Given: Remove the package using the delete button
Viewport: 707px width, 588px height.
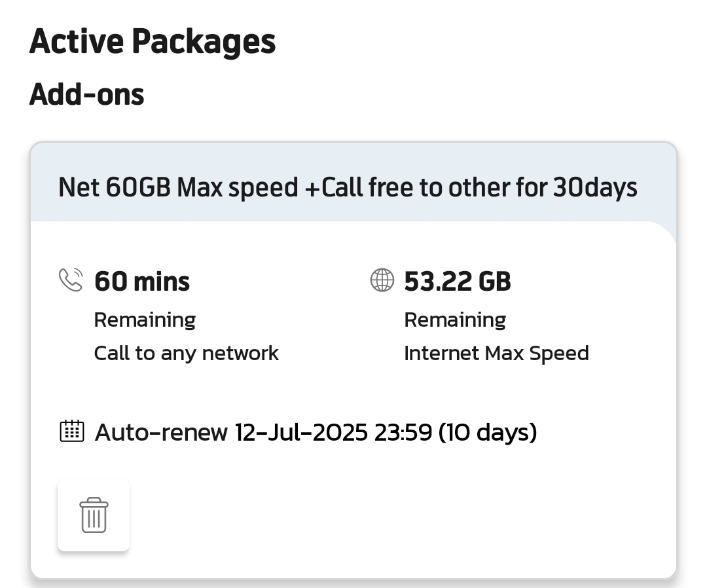Looking at the screenshot, I should click(x=94, y=515).
